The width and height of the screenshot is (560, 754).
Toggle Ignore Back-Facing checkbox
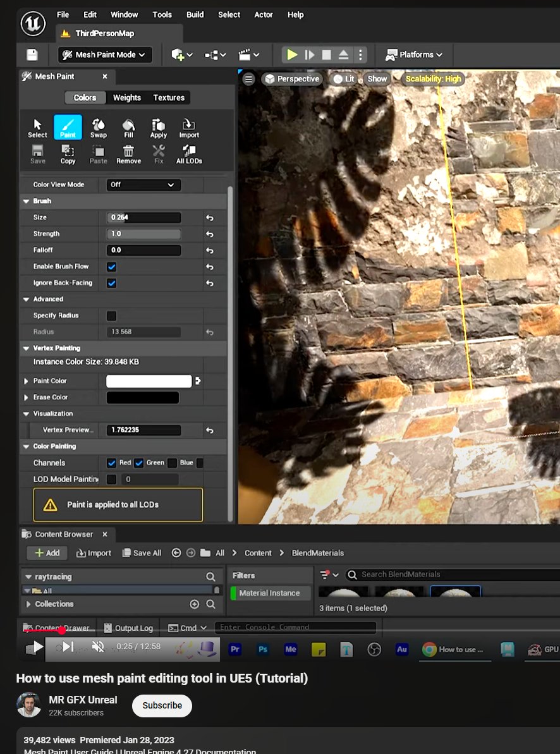[x=112, y=283]
